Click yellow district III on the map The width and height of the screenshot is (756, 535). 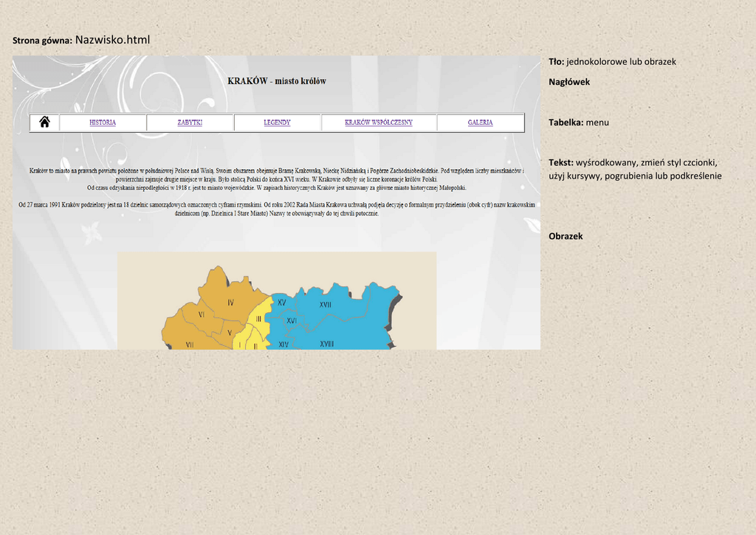tap(258, 319)
